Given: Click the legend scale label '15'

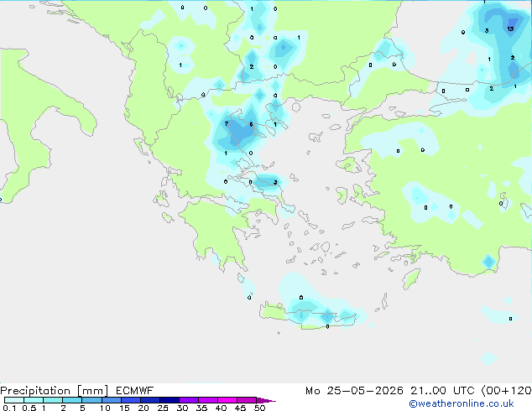Looking at the screenshot, I should click(x=124, y=408).
